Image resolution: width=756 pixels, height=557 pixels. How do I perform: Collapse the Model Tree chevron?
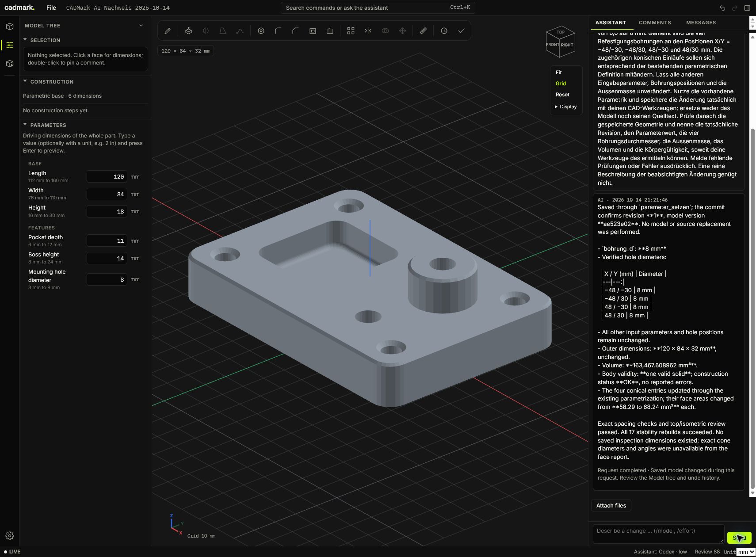pos(141,26)
